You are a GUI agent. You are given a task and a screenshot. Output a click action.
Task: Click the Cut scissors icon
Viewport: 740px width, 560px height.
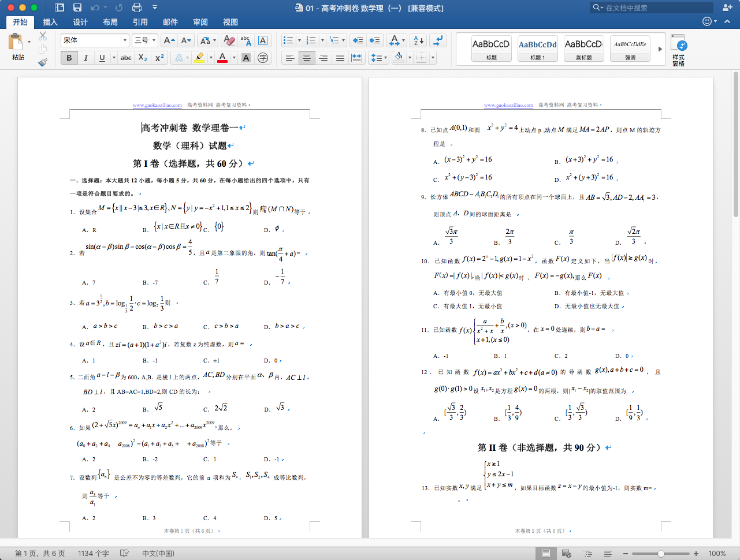[43, 36]
